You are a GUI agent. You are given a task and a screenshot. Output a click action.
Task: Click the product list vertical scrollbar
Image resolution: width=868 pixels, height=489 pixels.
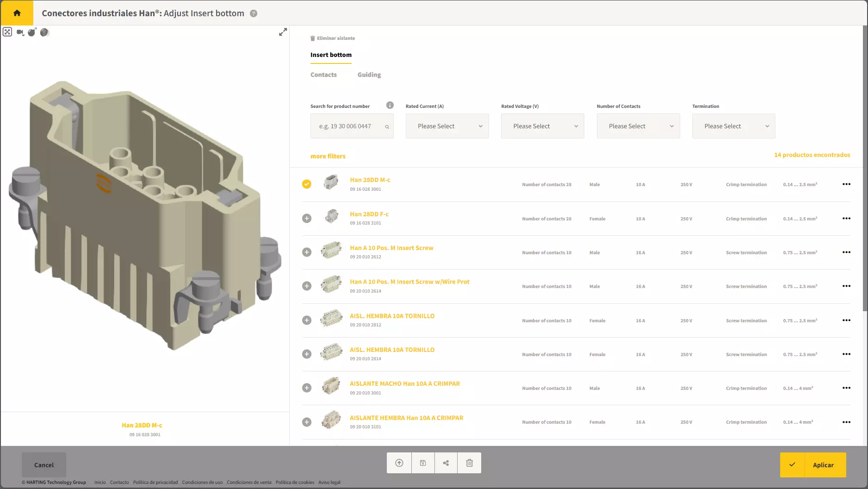865,169
